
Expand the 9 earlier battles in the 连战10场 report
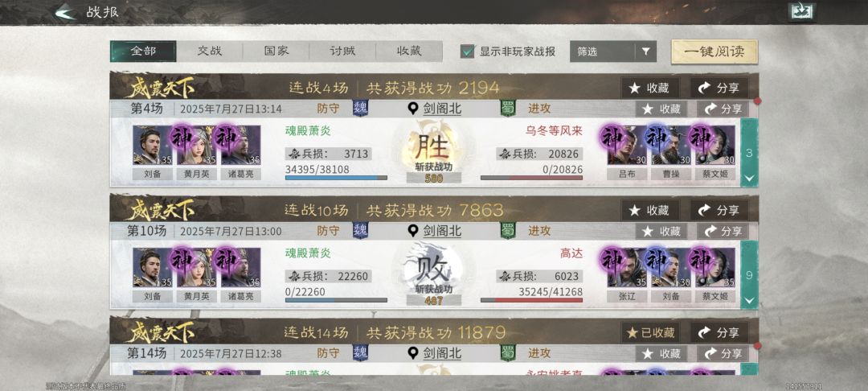(749, 274)
